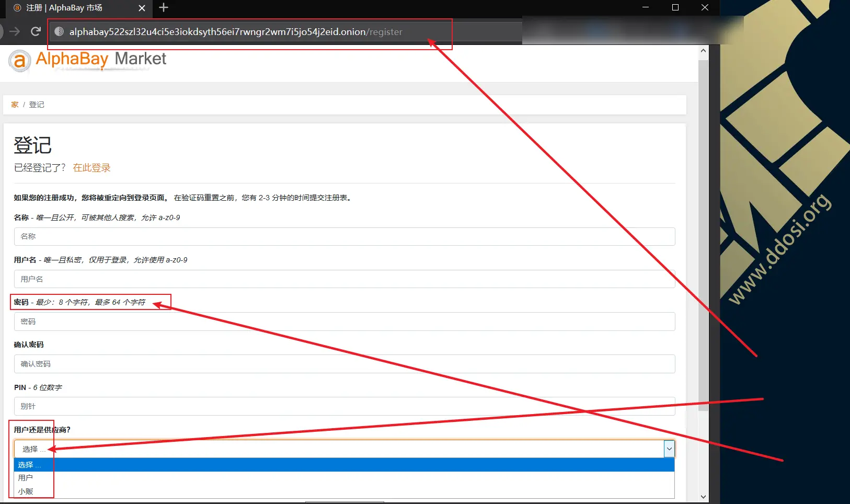Open the 家 breadcrumb link
Viewport: 850px width, 504px height.
tap(15, 105)
